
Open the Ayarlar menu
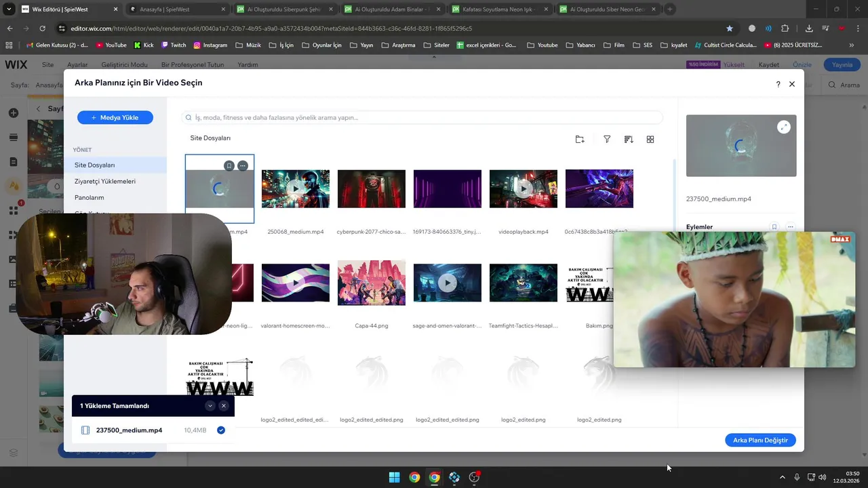(77, 64)
